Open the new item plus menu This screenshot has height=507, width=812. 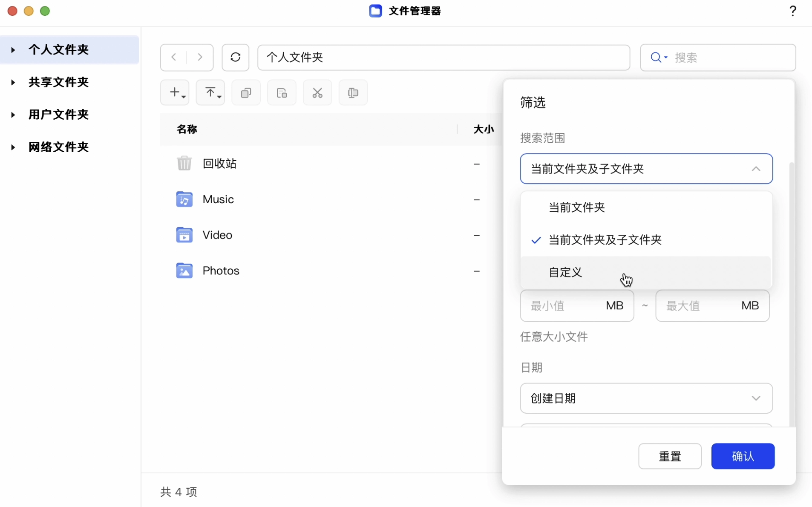tap(175, 92)
